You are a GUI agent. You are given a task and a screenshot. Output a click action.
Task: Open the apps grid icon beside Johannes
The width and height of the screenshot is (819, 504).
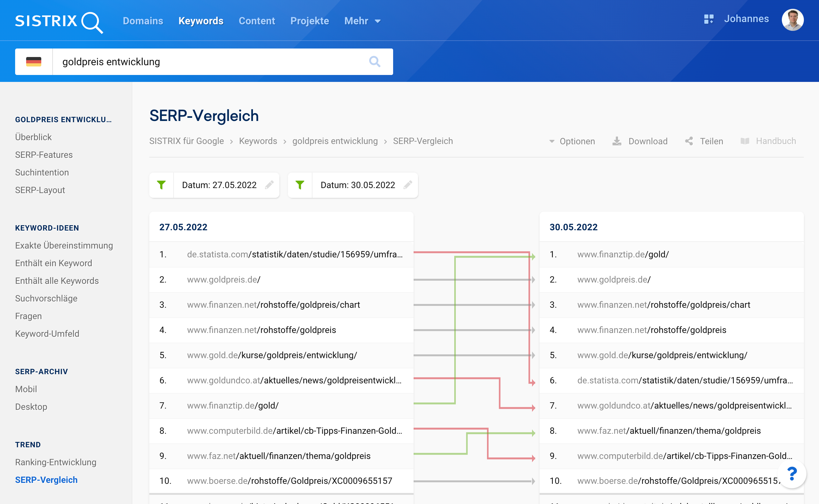click(708, 19)
